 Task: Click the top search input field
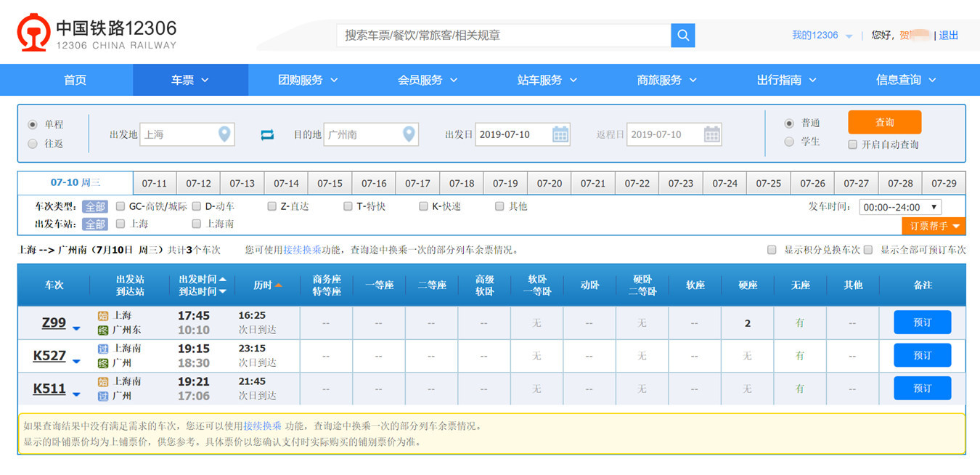503,36
